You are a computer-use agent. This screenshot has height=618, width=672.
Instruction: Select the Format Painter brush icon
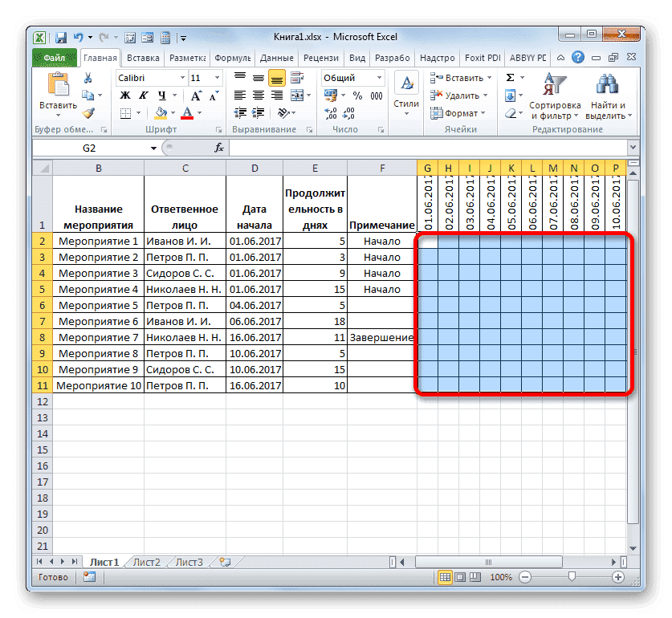(88, 112)
